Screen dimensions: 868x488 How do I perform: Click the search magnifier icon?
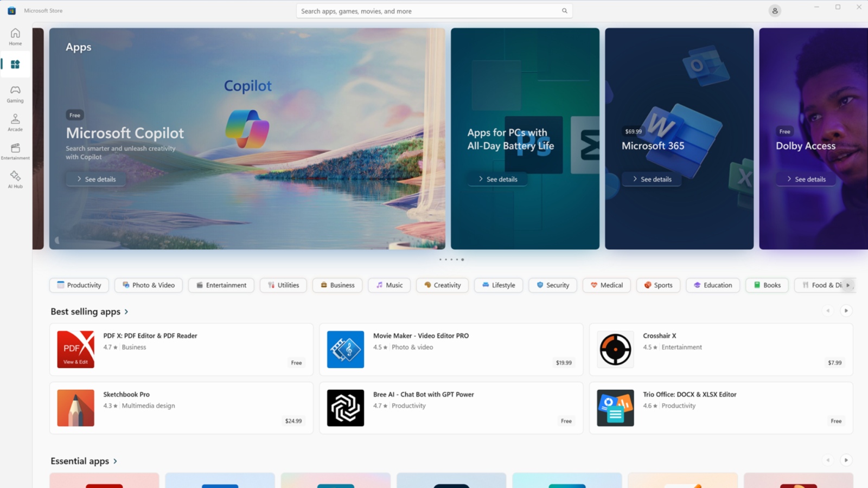[564, 11]
